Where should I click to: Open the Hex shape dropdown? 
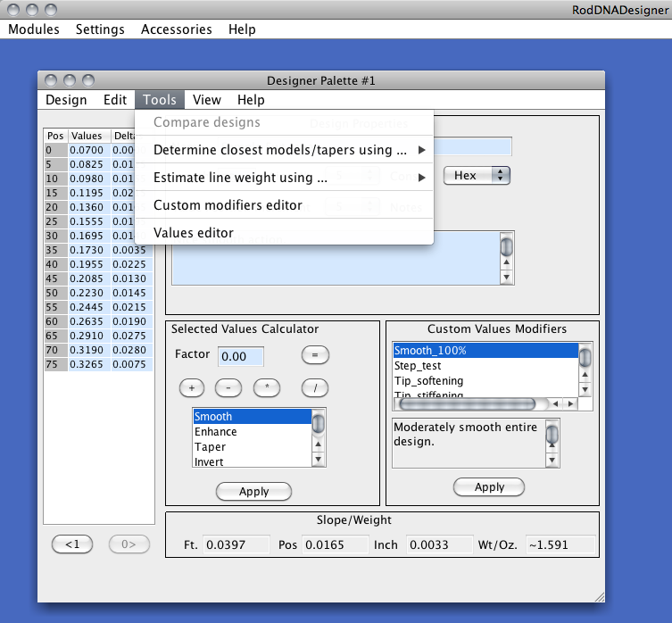point(477,175)
